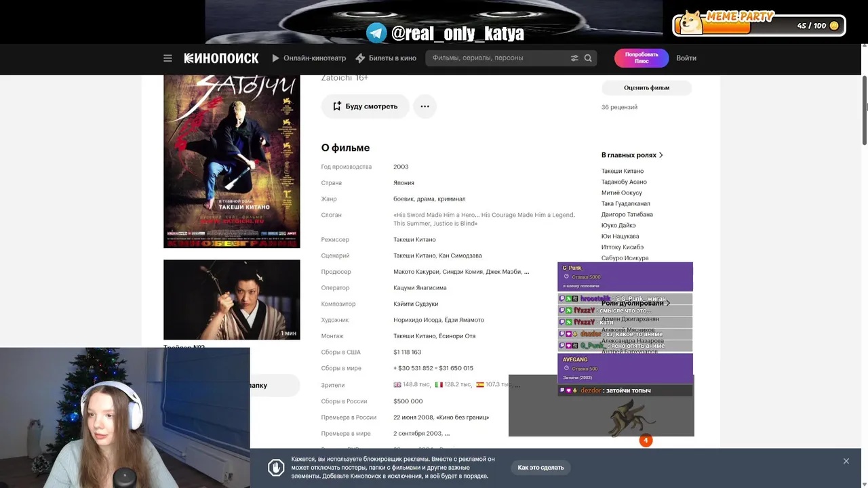
Task: Expand producers list ellipsis after Джек Маэби
Action: [527, 272]
